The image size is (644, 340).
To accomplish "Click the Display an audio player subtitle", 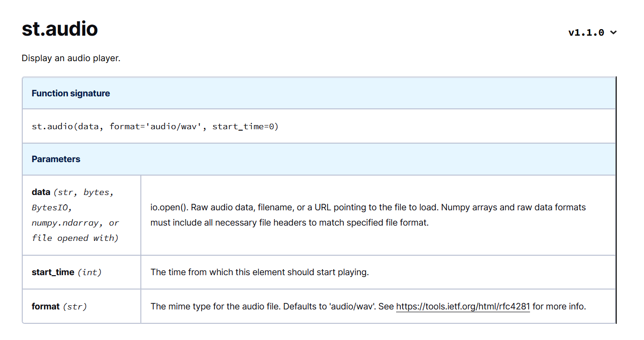I will click(71, 58).
